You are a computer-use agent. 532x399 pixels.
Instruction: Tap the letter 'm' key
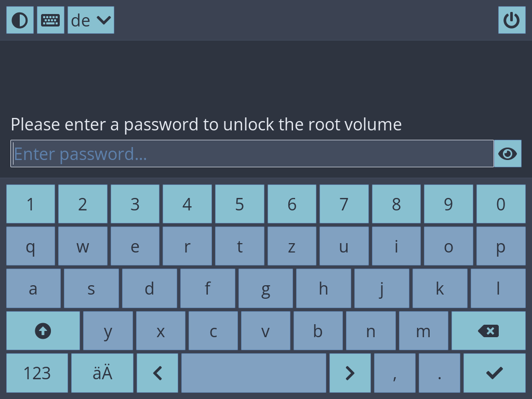423,331
